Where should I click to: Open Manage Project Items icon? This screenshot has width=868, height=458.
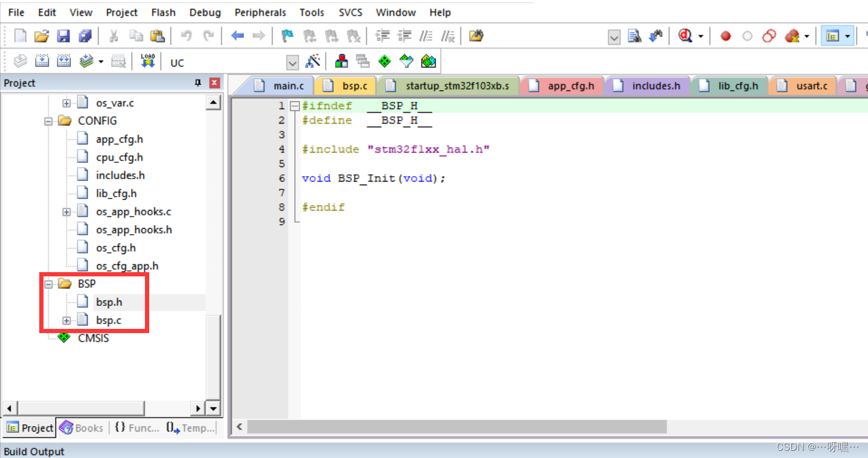click(341, 61)
